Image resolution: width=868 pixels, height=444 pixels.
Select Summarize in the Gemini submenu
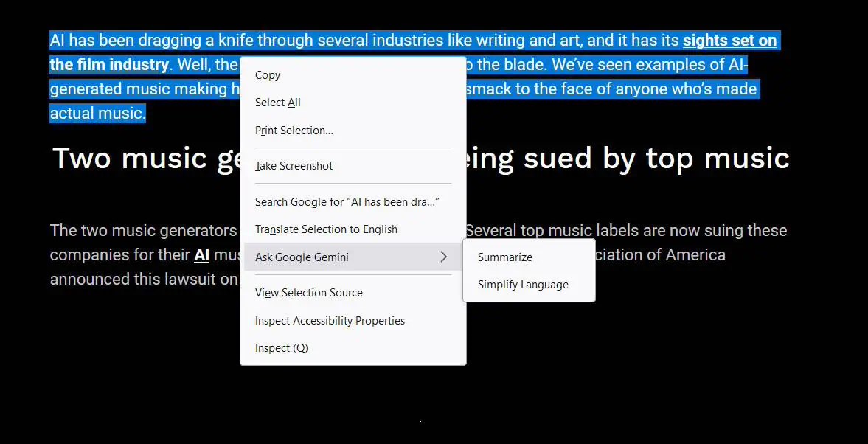(x=504, y=257)
